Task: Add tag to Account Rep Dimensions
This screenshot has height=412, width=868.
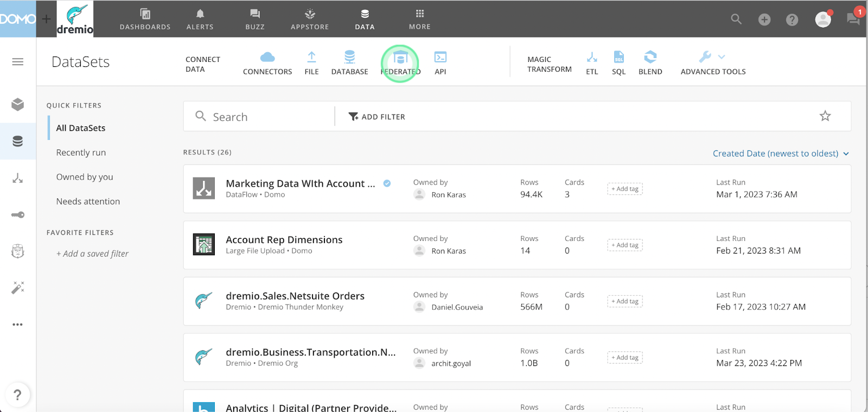Action: (625, 245)
